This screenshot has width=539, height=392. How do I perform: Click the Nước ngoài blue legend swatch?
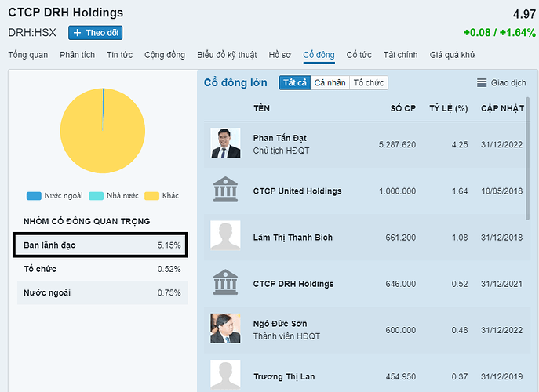click(33, 196)
